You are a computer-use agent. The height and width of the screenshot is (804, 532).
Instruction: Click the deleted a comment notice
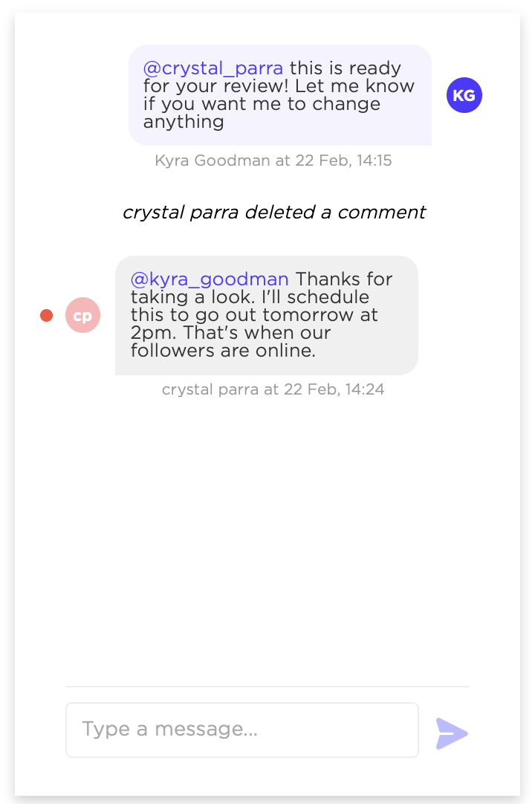tap(274, 213)
